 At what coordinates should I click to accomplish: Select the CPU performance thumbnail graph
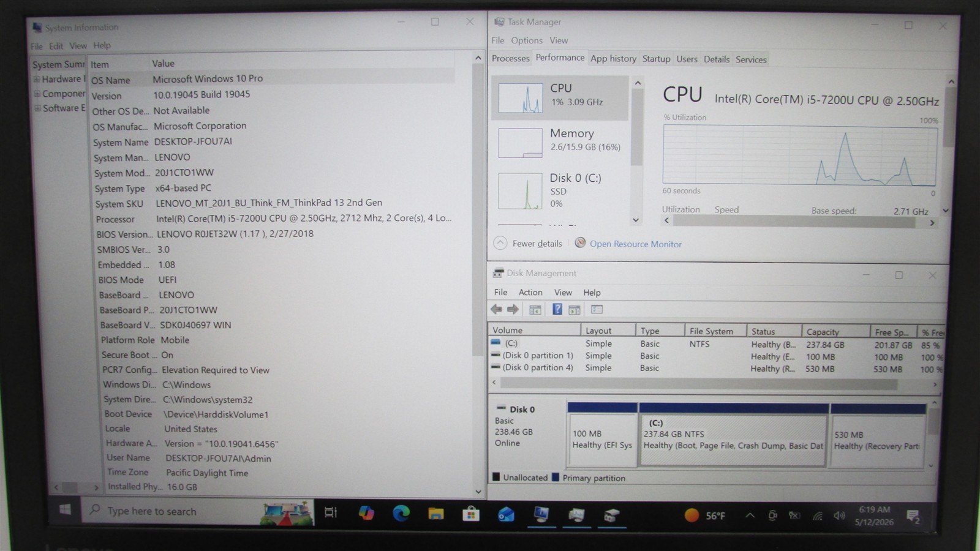tap(520, 98)
